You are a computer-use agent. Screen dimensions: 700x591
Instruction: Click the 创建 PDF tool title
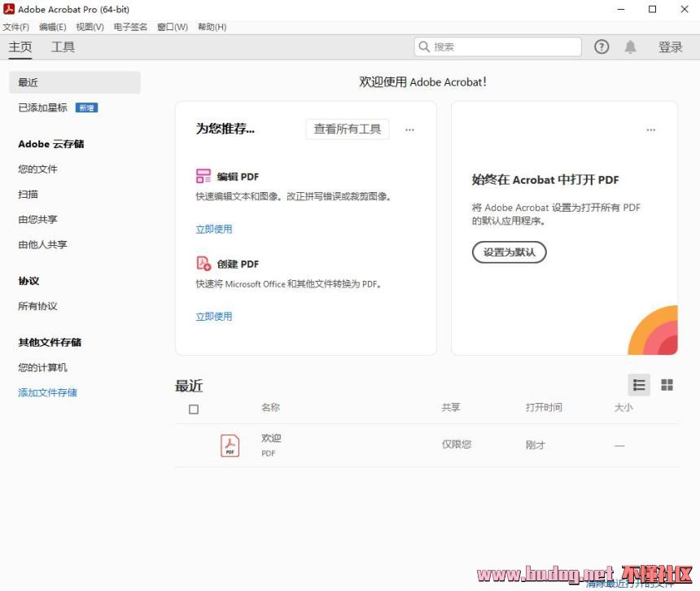click(x=238, y=265)
